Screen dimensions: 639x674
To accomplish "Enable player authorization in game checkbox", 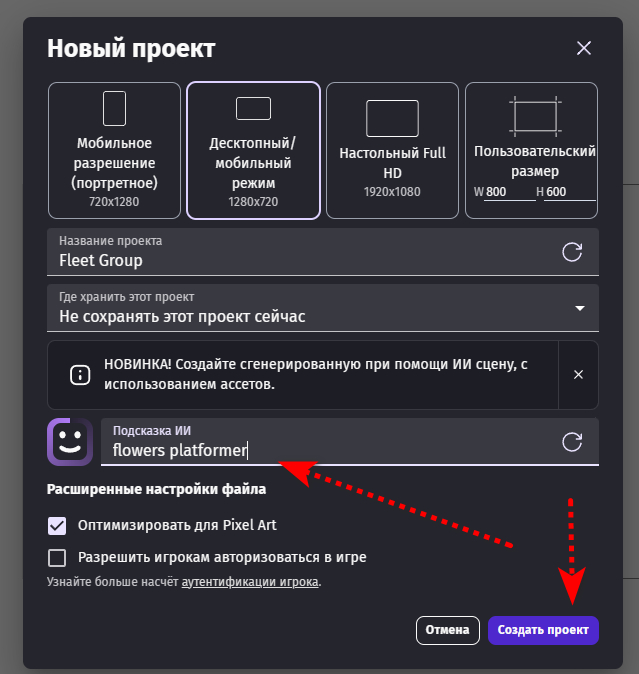I will coord(57,557).
